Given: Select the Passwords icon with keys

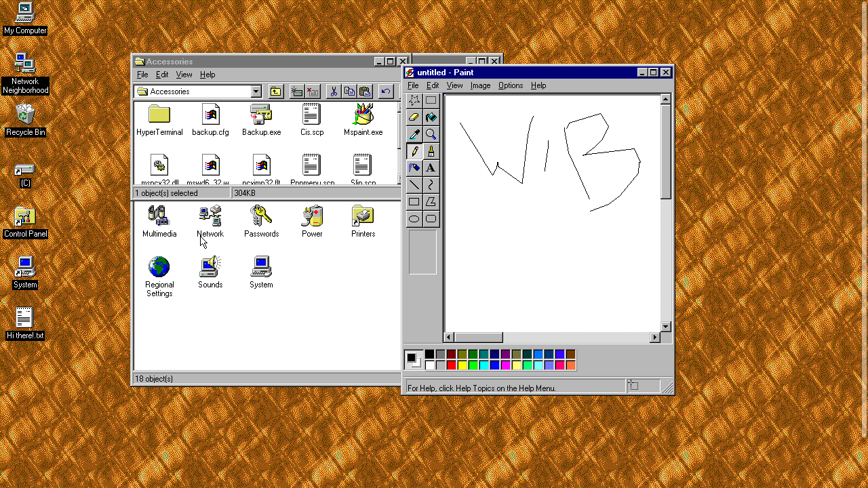Looking at the screenshot, I should pyautogui.click(x=261, y=222).
